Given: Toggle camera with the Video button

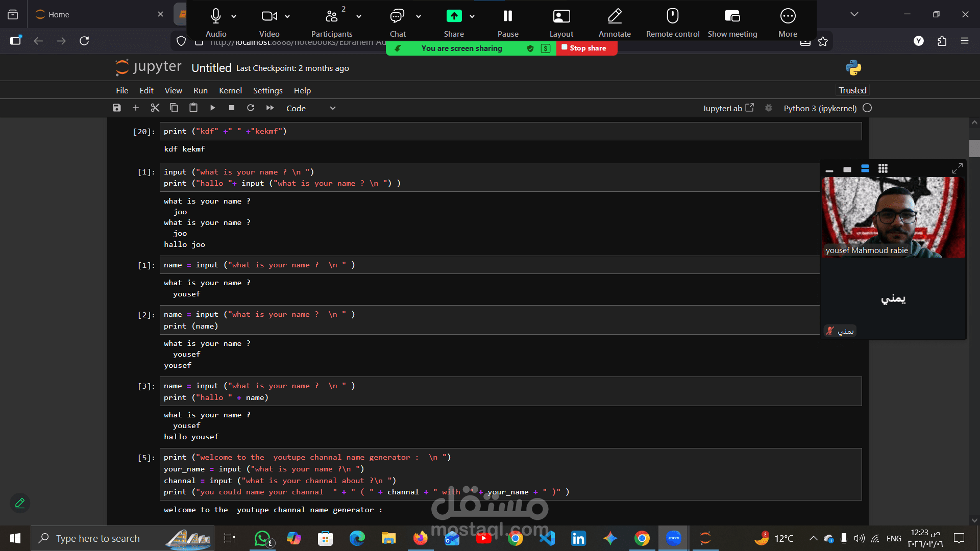Looking at the screenshot, I should [x=269, y=22].
